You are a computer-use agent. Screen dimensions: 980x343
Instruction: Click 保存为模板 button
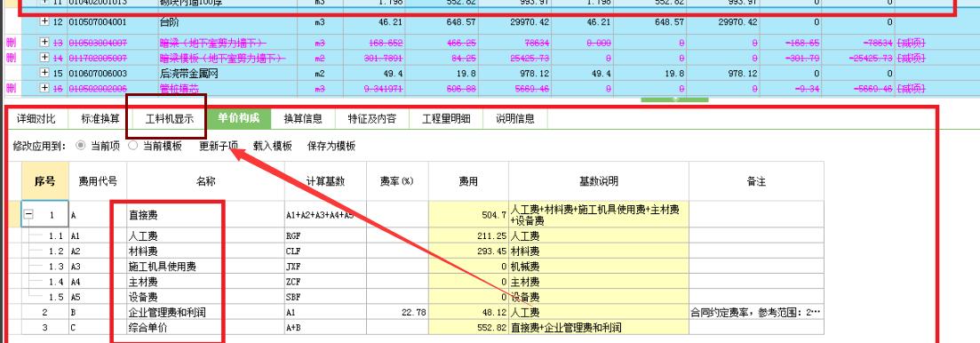(331, 147)
